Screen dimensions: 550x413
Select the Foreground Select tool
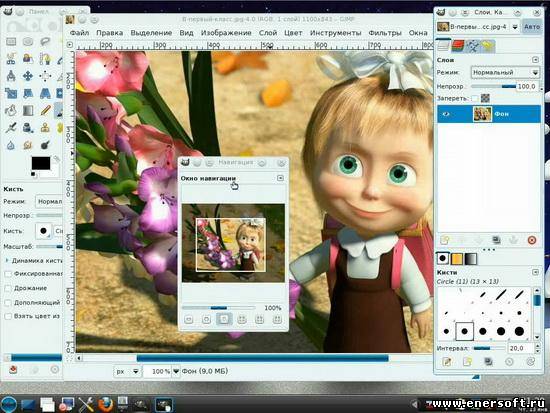coord(28,58)
